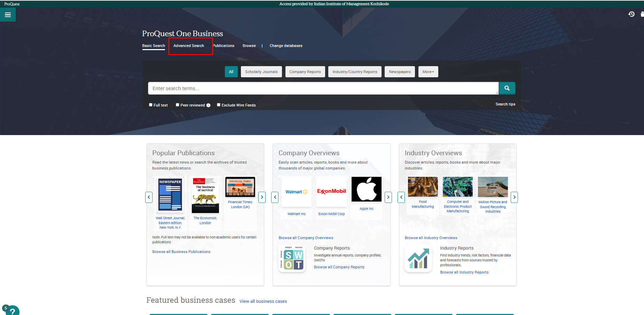Screen dimensions: 644x315
Task: Open the hamburger navigation menu
Action: tap(8, 15)
